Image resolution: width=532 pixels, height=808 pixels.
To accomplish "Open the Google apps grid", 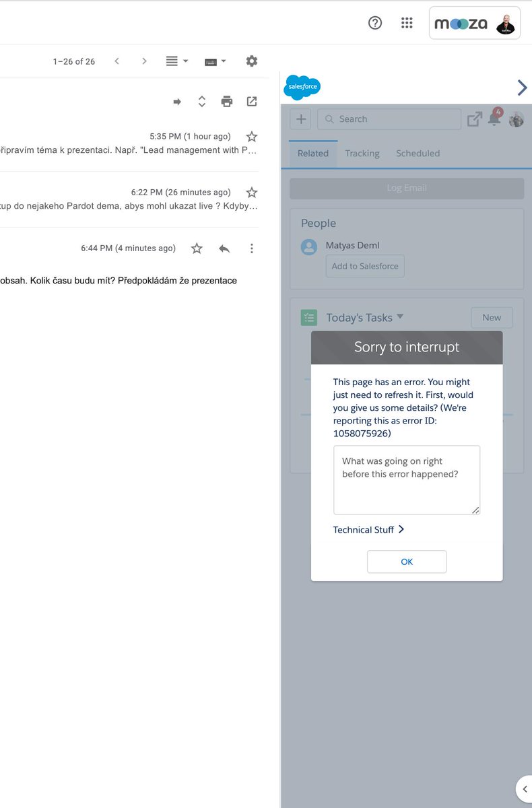I will point(407,23).
